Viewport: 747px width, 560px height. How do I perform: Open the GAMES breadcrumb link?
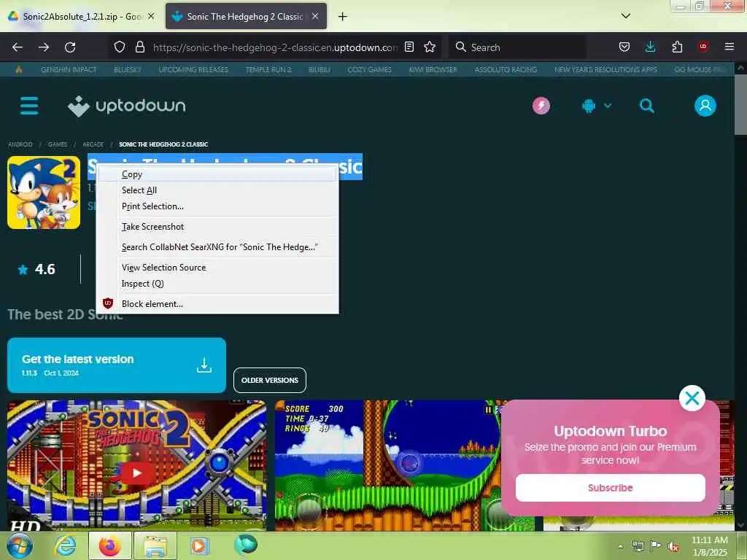click(x=58, y=144)
